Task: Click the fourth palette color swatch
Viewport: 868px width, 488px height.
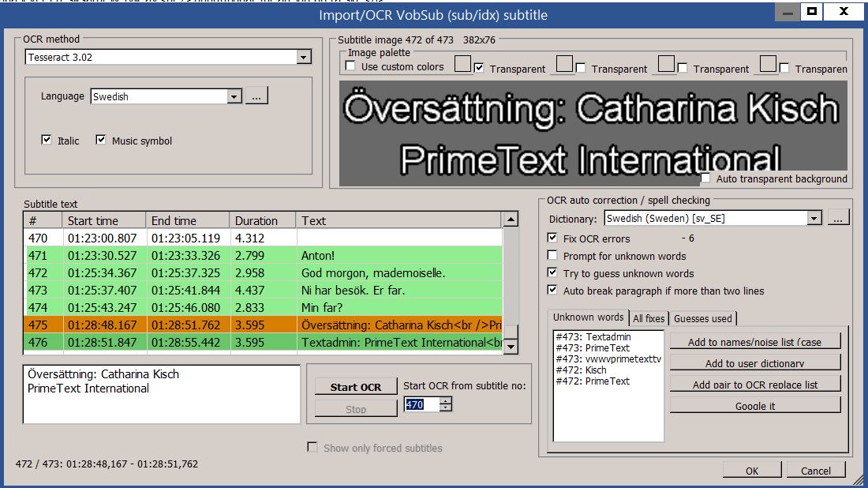Action: [x=768, y=64]
